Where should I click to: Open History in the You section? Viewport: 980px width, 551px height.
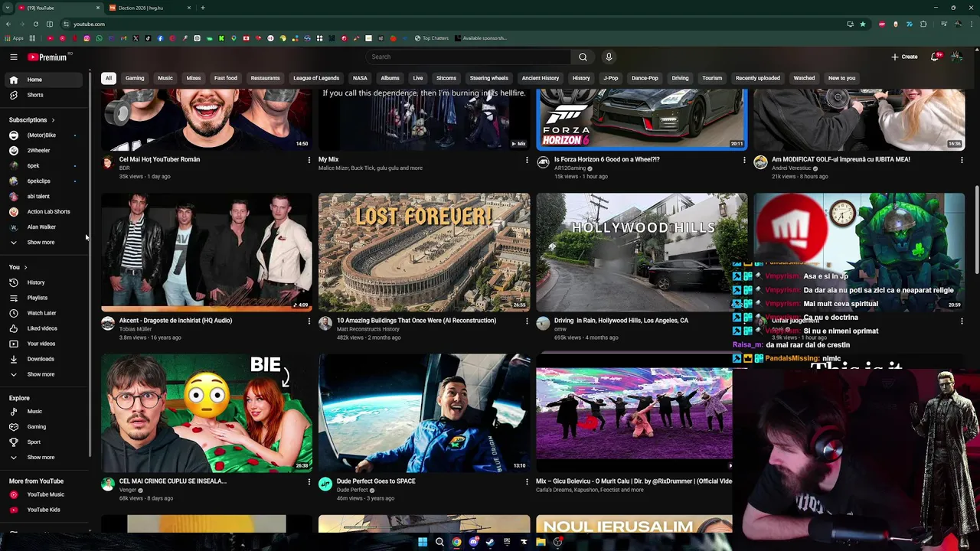point(42,282)
